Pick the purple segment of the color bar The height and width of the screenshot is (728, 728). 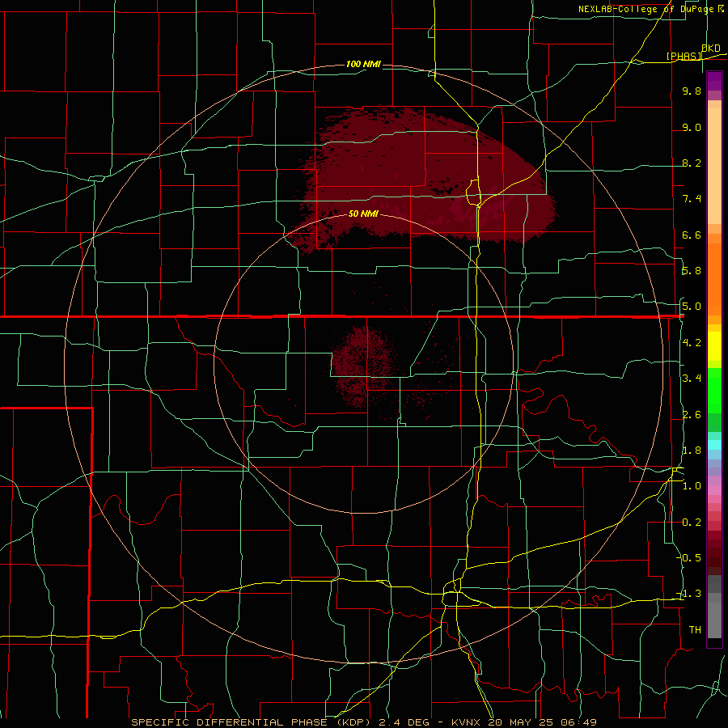pos(714,81)
